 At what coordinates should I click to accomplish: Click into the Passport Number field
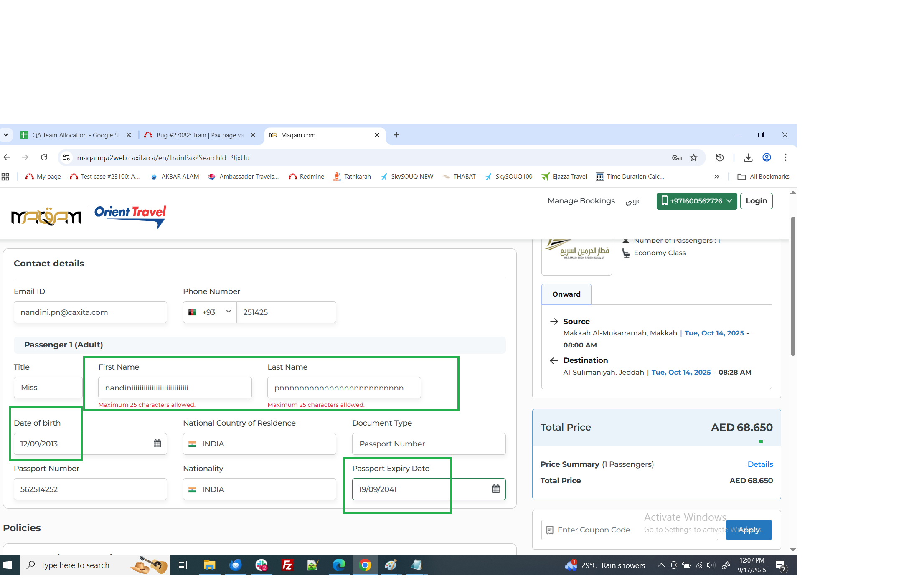click(x=90, y=489)
